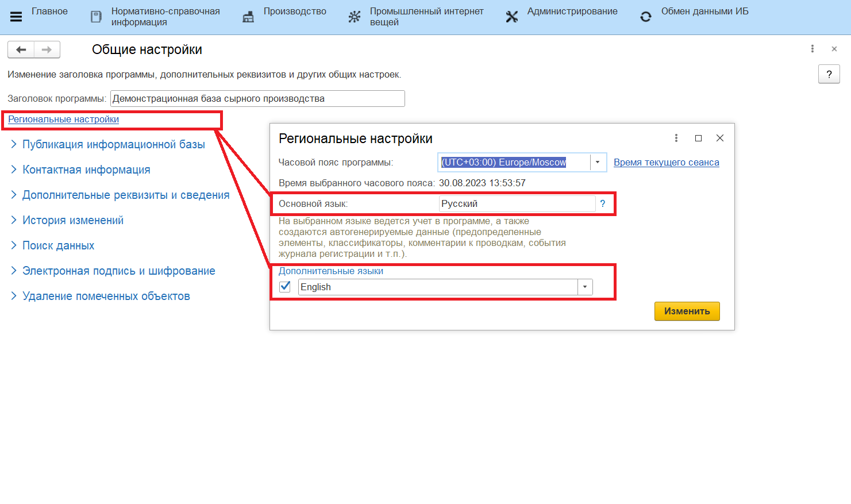The height and width of the screenshot is (504, 851).
Task: Click the Региональные настройки link
Action: click(x=64, y=119)
